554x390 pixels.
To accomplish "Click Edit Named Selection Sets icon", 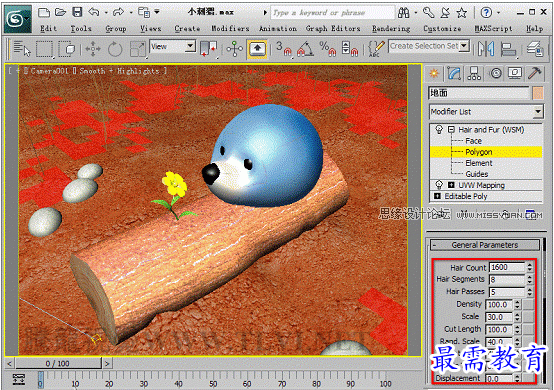I will pyautogui.click(x=376, y=49).
